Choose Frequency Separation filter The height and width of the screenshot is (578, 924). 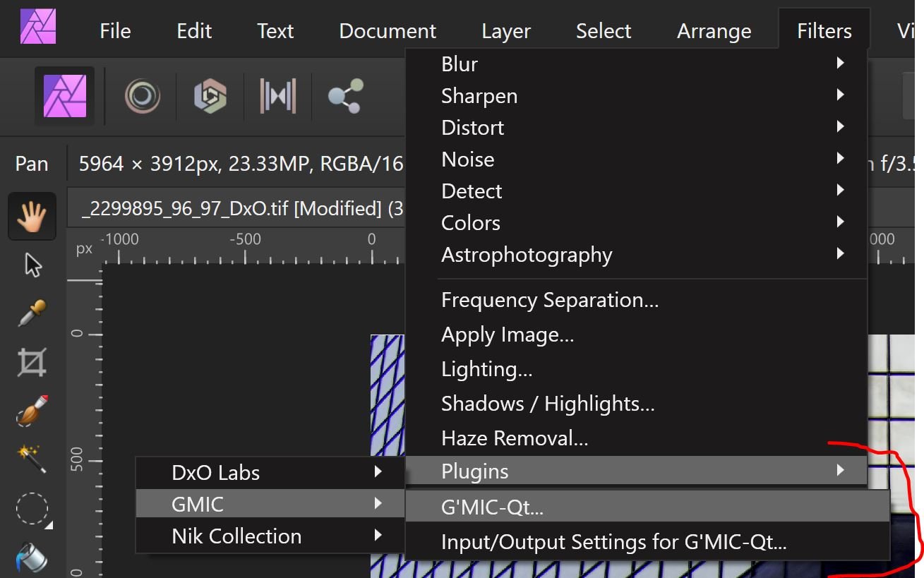point(636,300)
